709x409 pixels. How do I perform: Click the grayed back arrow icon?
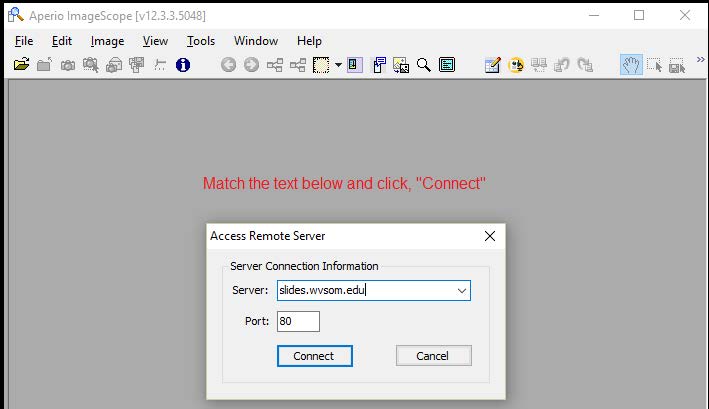click(228, 65)
